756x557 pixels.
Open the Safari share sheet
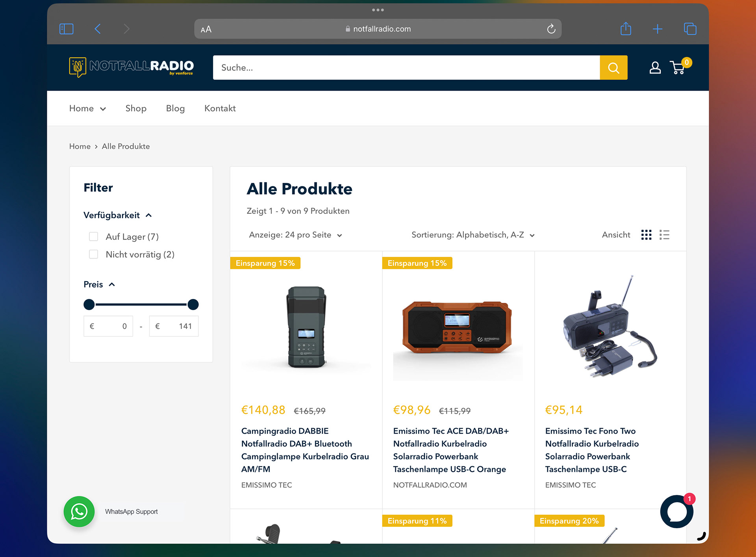point(626,28)
